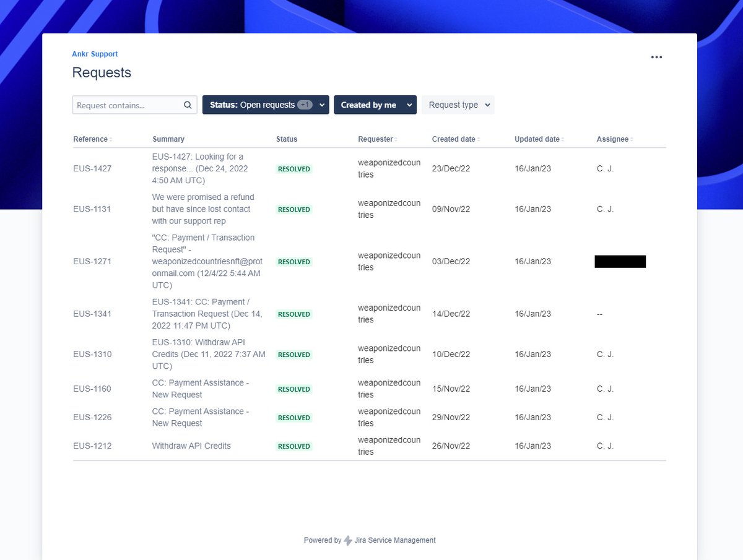
Task: Click created date 14/Dec/22
Action: point(451,314)
